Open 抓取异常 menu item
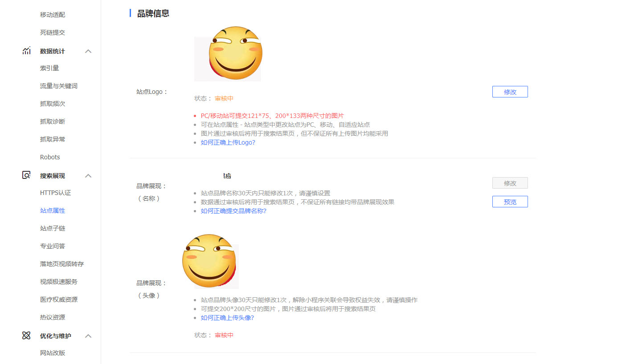Image resolution: width=622 pixels, height=364 pixels. 53,139
